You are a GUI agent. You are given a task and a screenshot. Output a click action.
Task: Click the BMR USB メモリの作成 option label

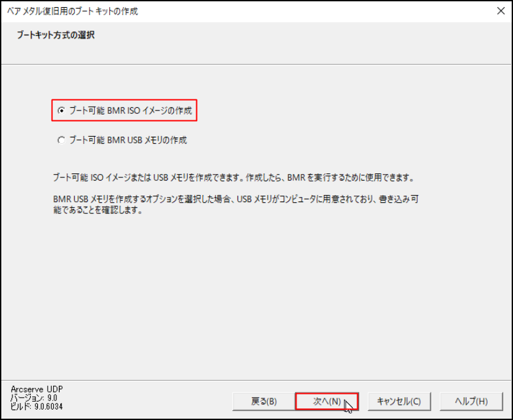(x=128, y=140)
